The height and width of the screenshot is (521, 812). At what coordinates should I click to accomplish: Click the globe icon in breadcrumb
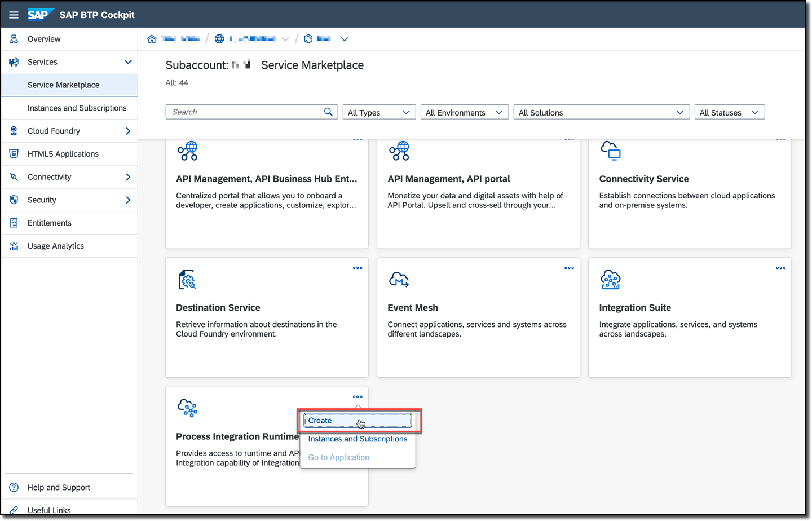(219, 39)
